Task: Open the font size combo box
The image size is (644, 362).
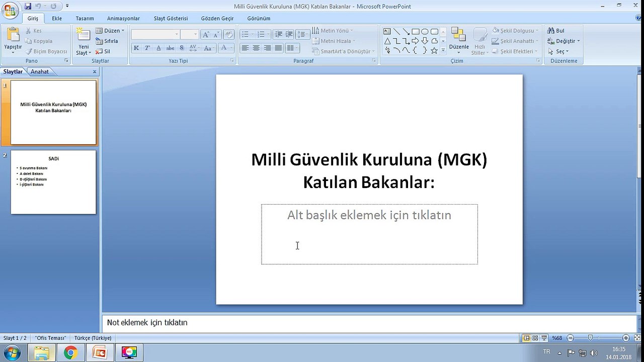Action: (190, 34)
